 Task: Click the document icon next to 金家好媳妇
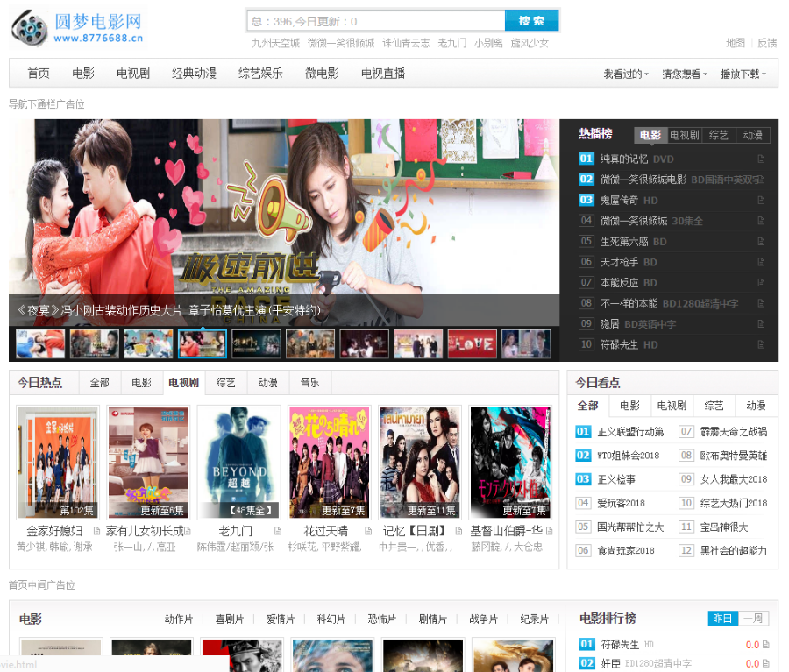[97, 531]
